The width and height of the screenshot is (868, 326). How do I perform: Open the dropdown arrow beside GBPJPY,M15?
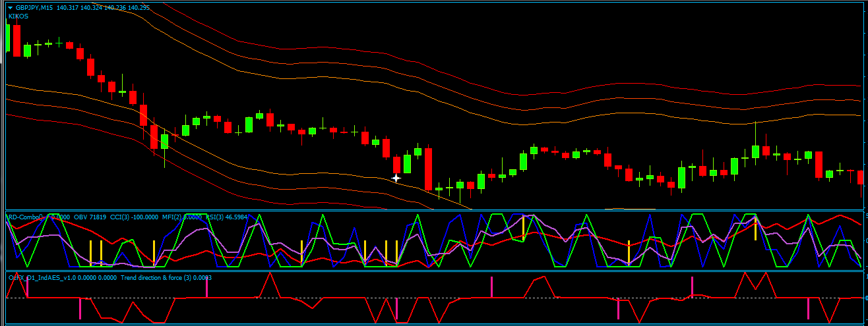(x=11, y=7)
